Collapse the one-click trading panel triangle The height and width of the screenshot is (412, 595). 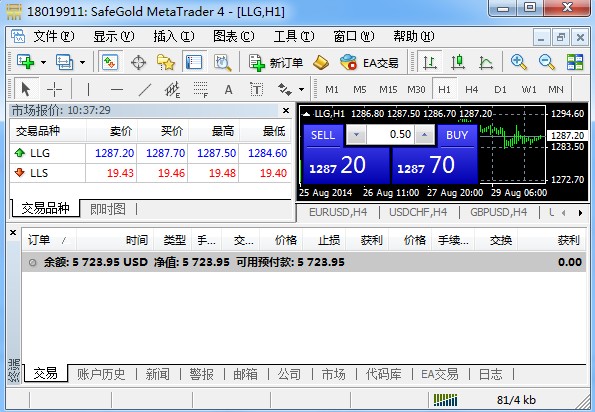click(x=307, y=113)
